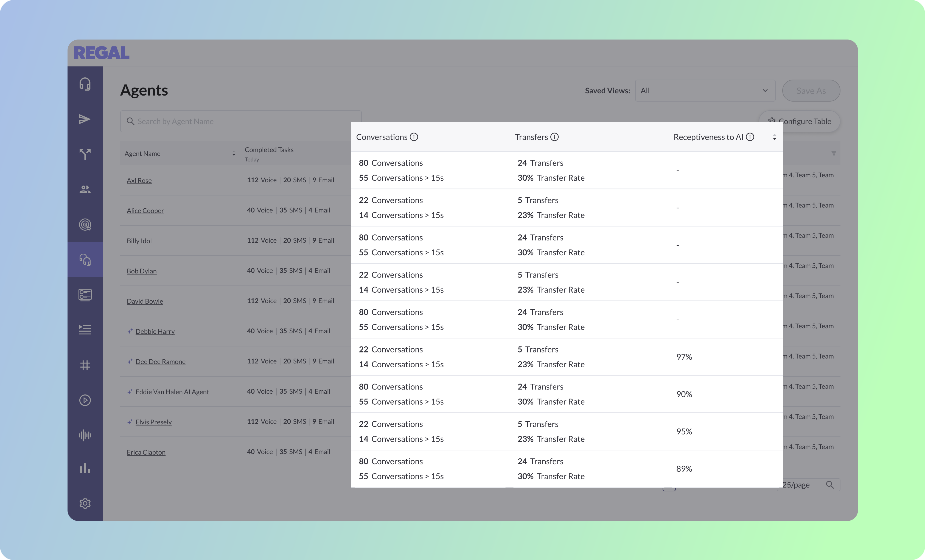This screenshot has height=560, width=925.
Task: Click info icon next to Conversations header
Action: 414,137
